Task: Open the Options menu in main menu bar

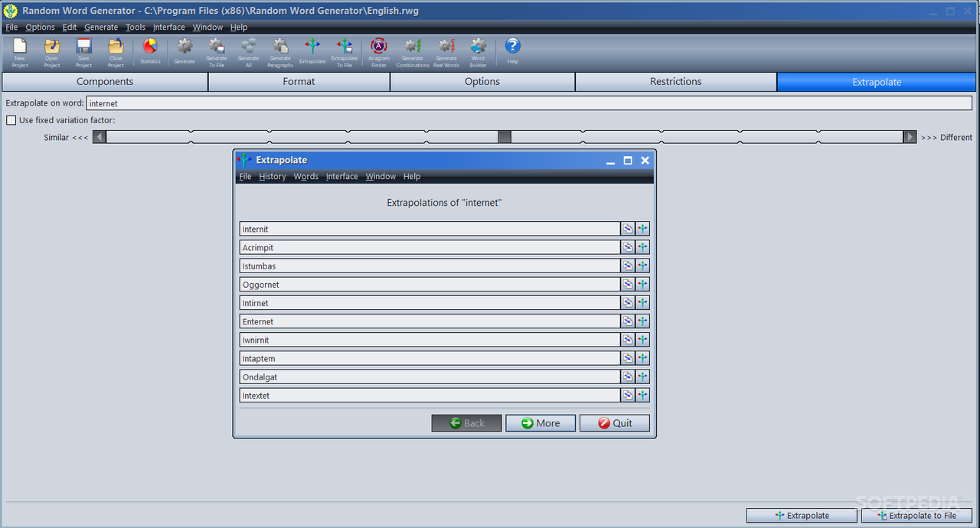Action: 40,27
